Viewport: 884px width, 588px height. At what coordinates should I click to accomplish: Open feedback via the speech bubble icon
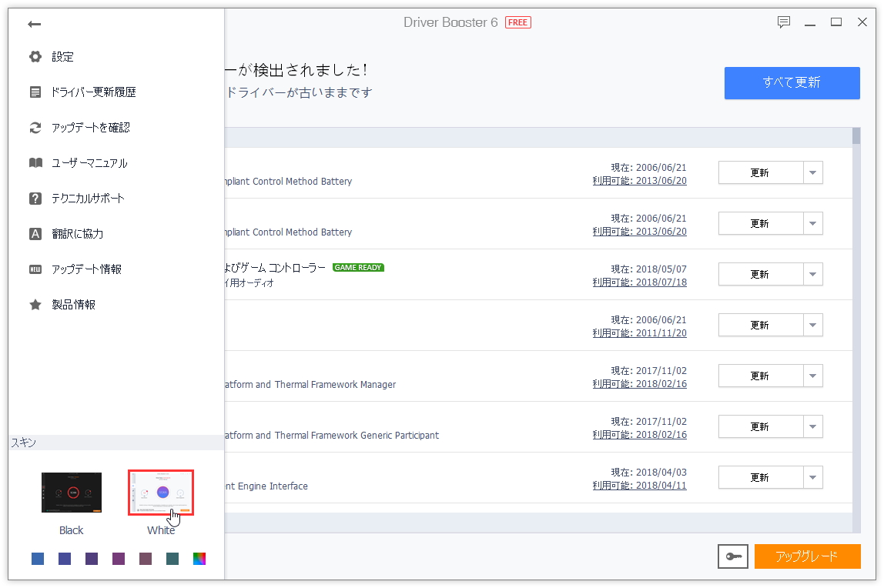[784, 22]
